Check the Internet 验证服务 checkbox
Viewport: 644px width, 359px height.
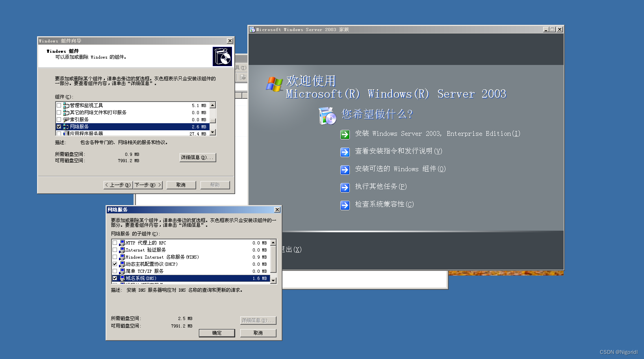[x=115, y=250]
